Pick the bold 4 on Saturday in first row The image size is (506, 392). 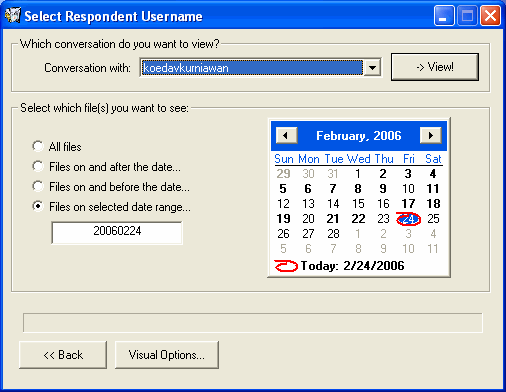click(433, 174)
